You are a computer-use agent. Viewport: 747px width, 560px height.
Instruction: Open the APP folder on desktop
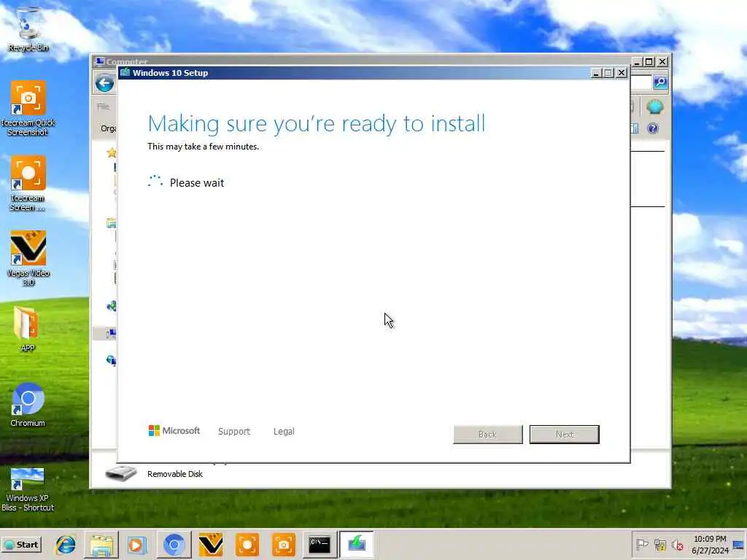28,329
